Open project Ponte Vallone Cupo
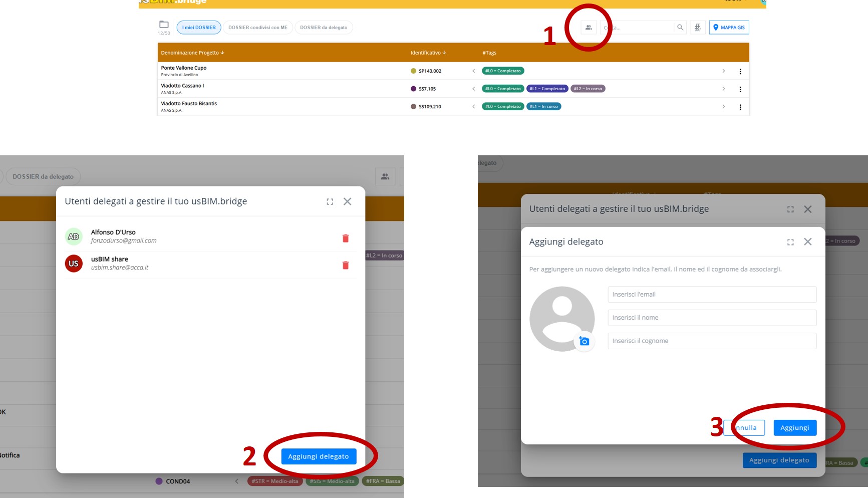868x498 pixels. point(184,68)
